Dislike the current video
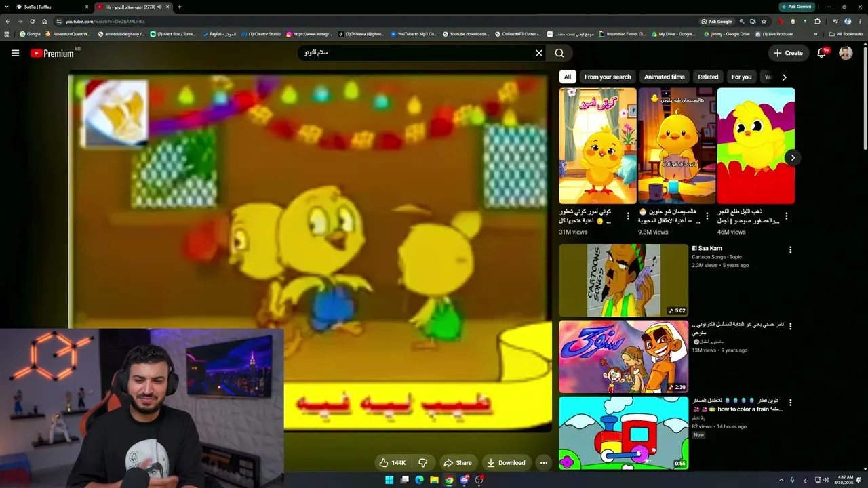 (x=423, y=463)
